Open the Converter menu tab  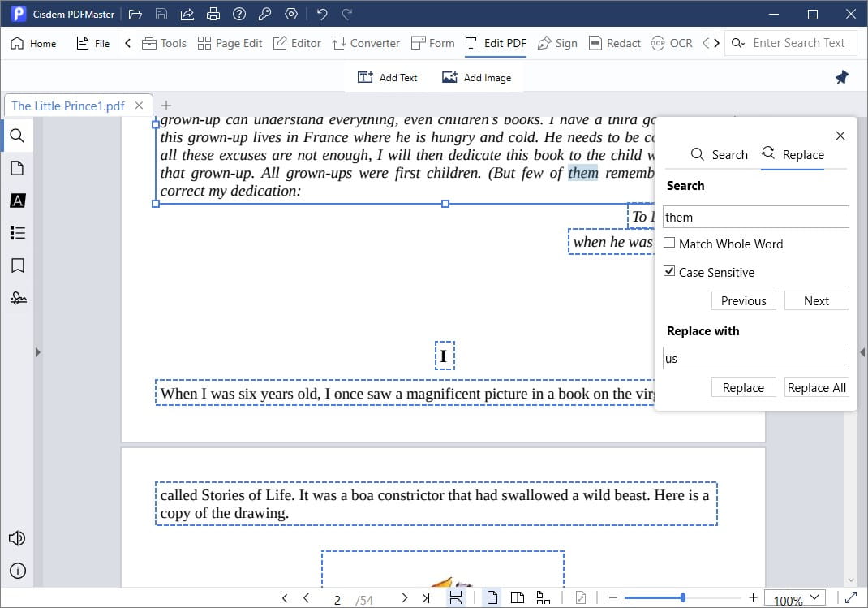click(x=366, y=43)
